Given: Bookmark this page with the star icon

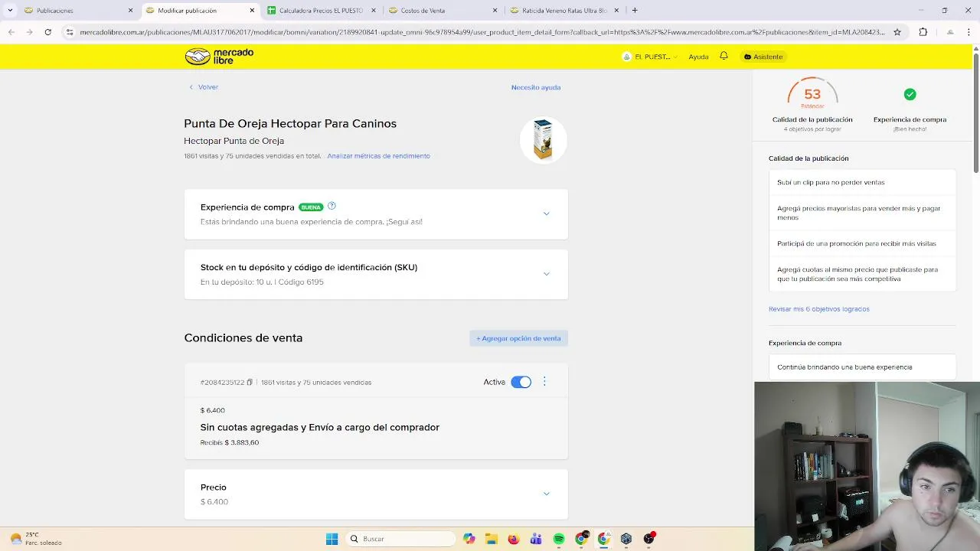Looking at the screenshot, I should [x=897, y=32].
